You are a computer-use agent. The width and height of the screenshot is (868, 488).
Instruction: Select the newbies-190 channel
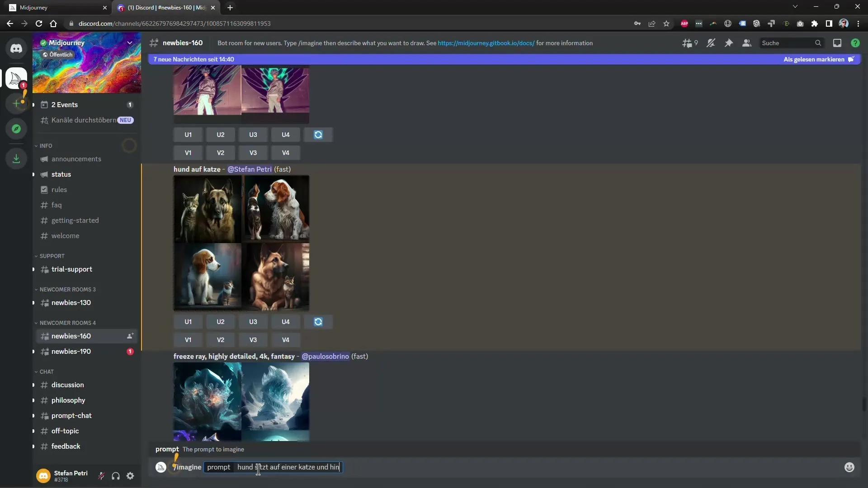click(71, 351)
